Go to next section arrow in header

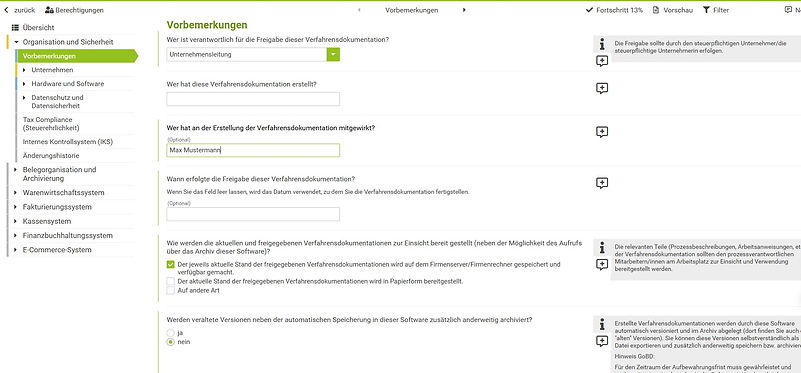click(464, 10)
